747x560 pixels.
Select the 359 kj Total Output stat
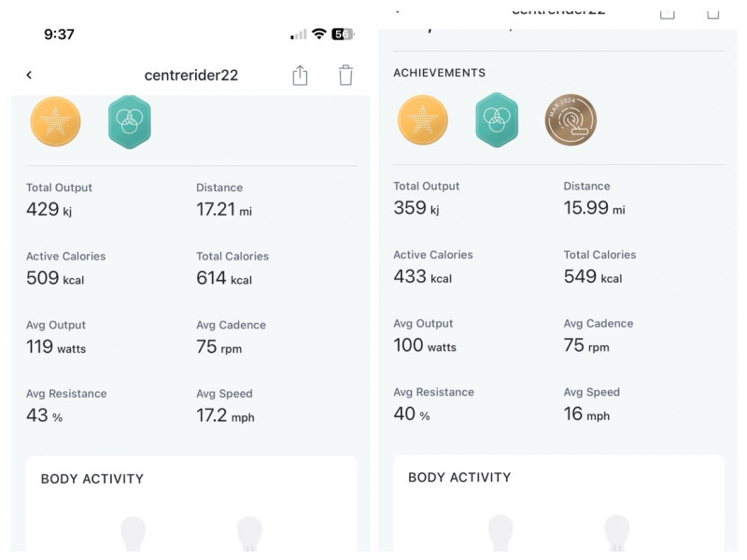416,208
